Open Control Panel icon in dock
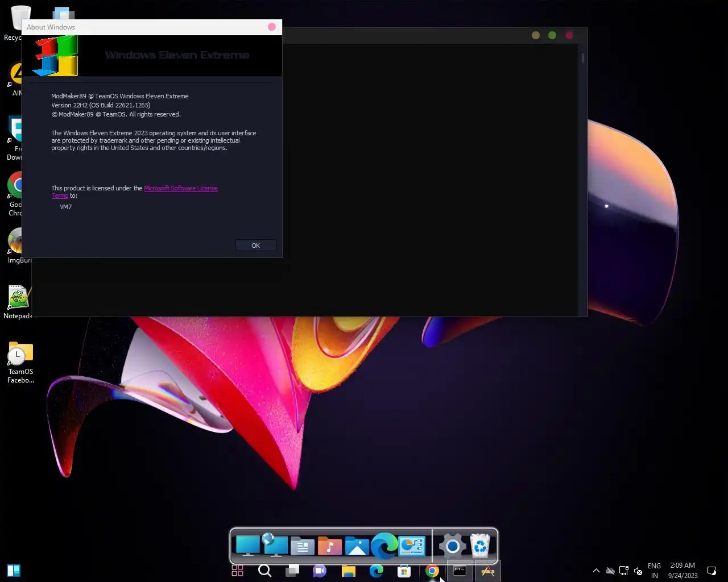This screenshot has height=582, width=728. 412,546
